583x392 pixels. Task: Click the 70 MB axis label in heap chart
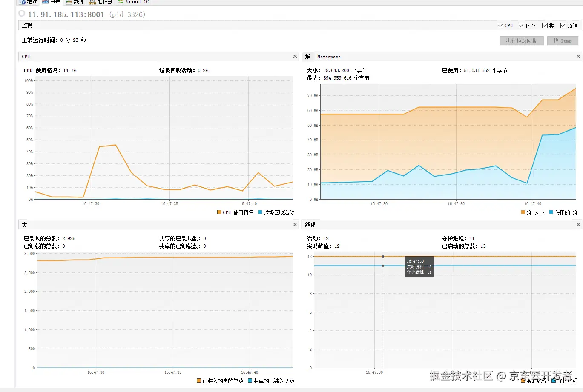tap(313, 96)
